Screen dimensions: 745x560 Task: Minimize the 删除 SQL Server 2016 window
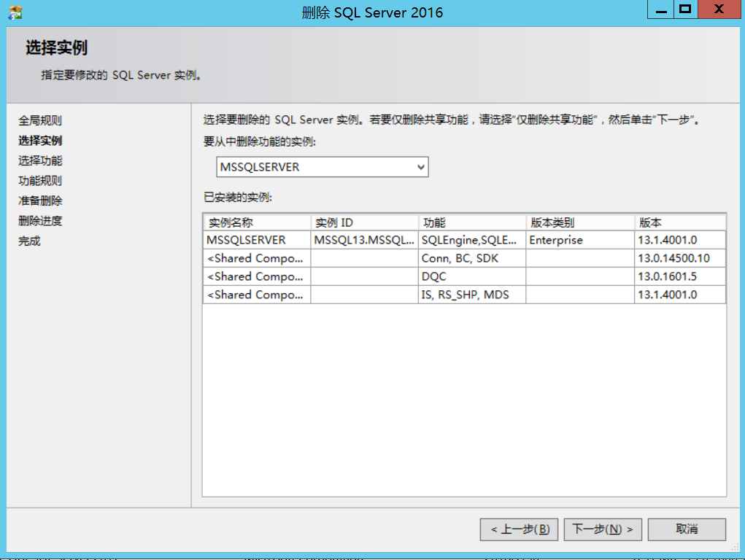[660, 9]
